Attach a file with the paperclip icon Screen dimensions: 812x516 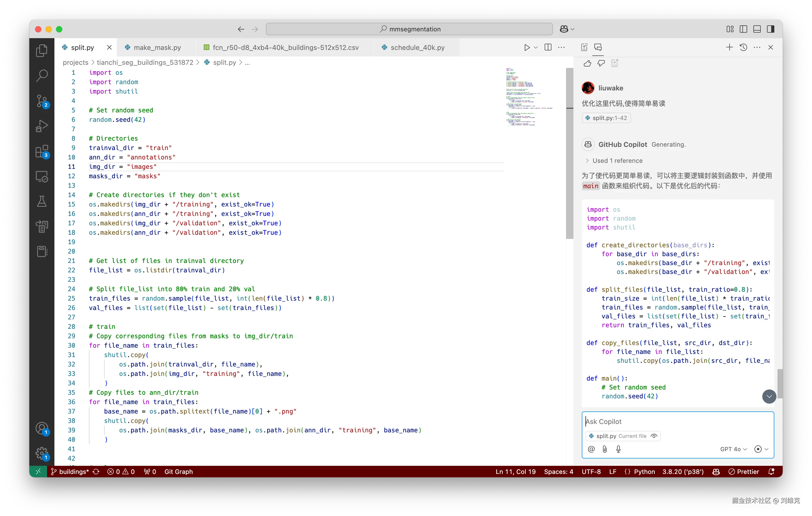[605, 449]
